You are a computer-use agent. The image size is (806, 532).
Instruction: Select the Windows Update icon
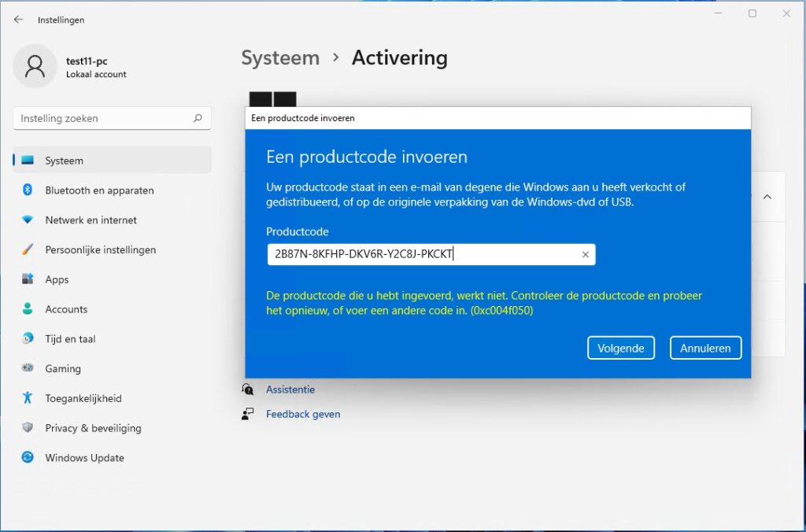point(28,457)
